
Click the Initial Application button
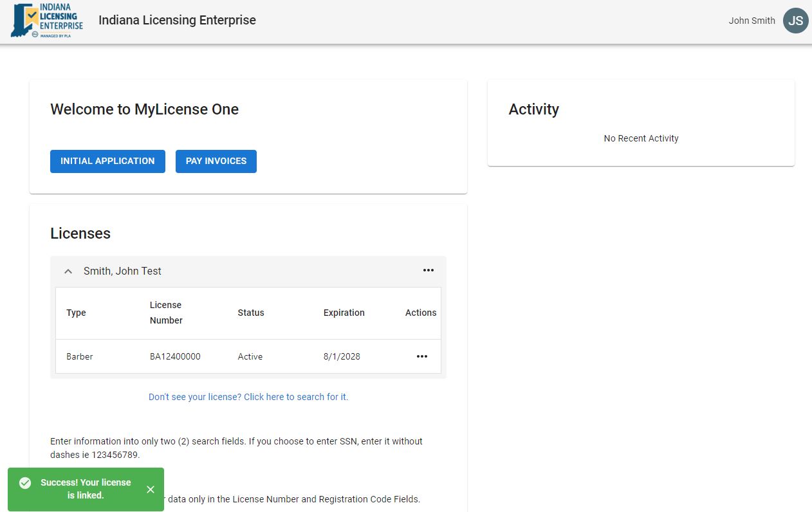[x=107, y=161]
